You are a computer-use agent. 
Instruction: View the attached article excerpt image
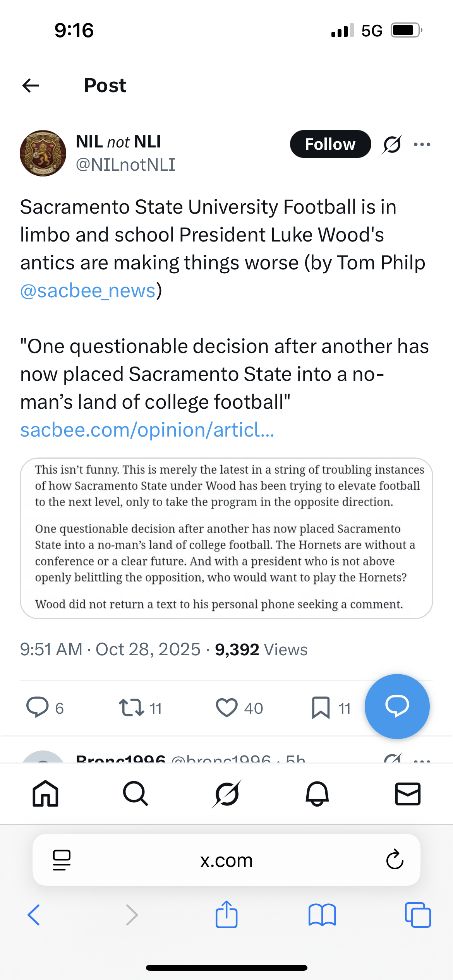click(226, 538)
